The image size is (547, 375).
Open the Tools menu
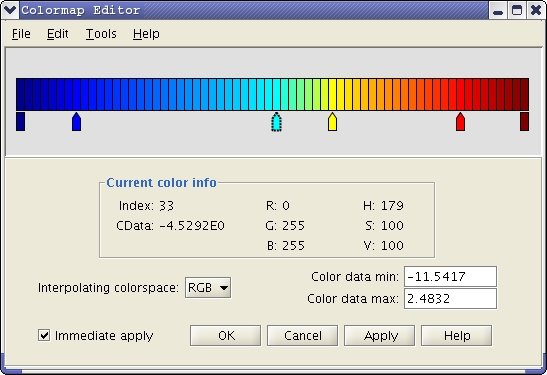point(101,34)
